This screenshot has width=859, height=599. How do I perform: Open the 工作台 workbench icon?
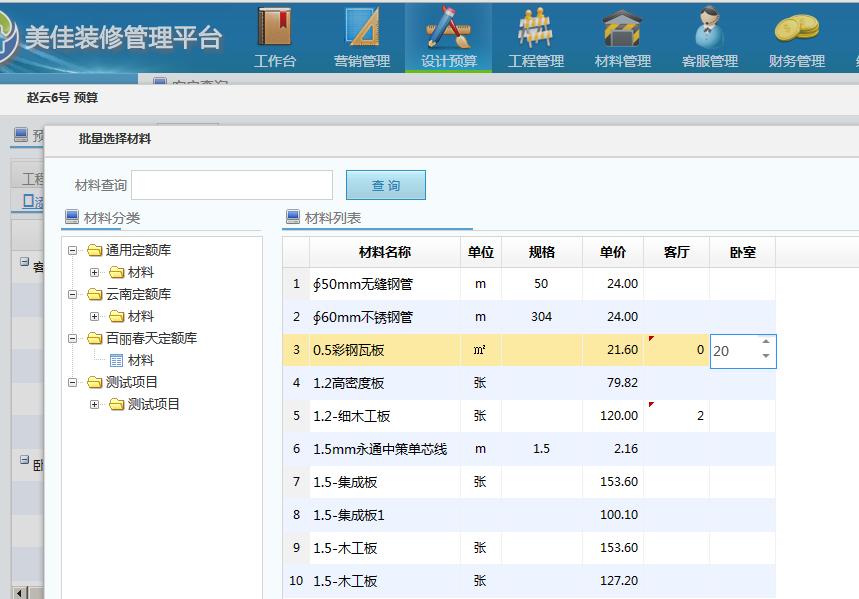point(275,38)
